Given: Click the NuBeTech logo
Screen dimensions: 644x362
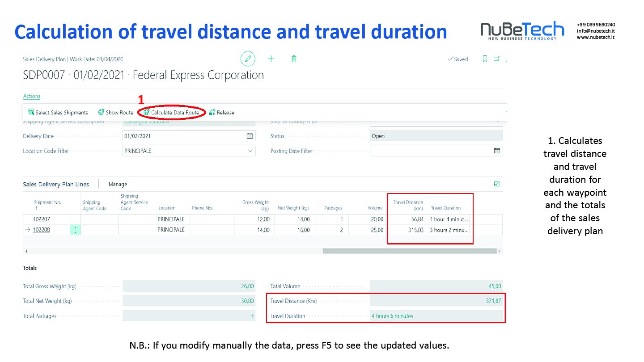Looking at the screenshot, I should pos(522,30).
